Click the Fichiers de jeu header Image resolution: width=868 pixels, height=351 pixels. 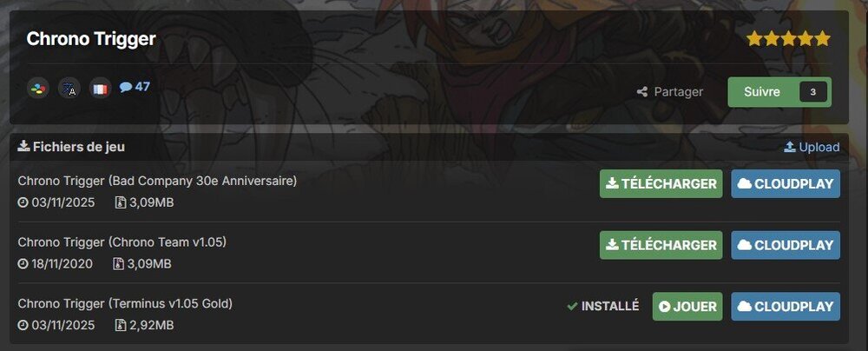coord(71,147)
